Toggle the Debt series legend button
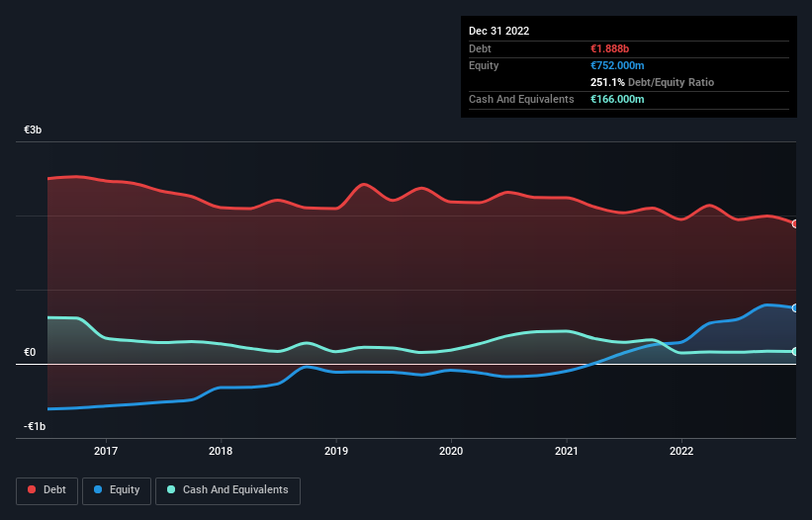 click(x=46, y=490)
